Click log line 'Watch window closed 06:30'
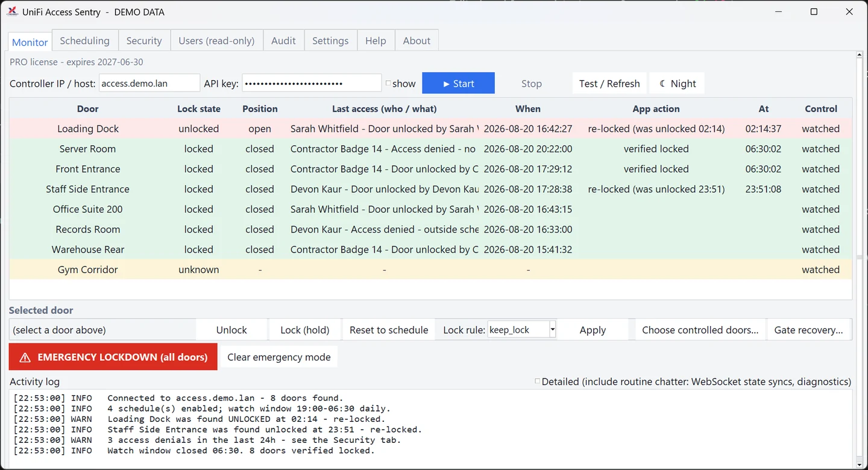Image resolution: width=868 pixels, height=470 pixels. pyautogui.click(x=194, y=450)
